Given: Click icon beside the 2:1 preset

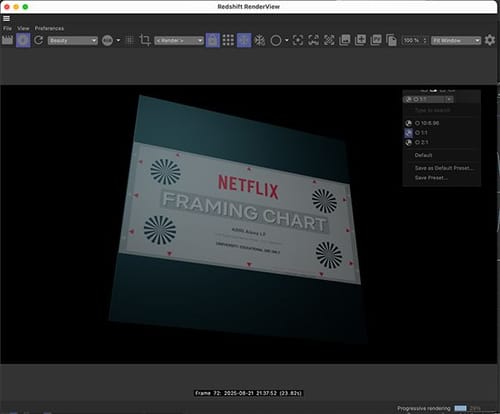Looking at the screenshot, I should coord(409,143).
